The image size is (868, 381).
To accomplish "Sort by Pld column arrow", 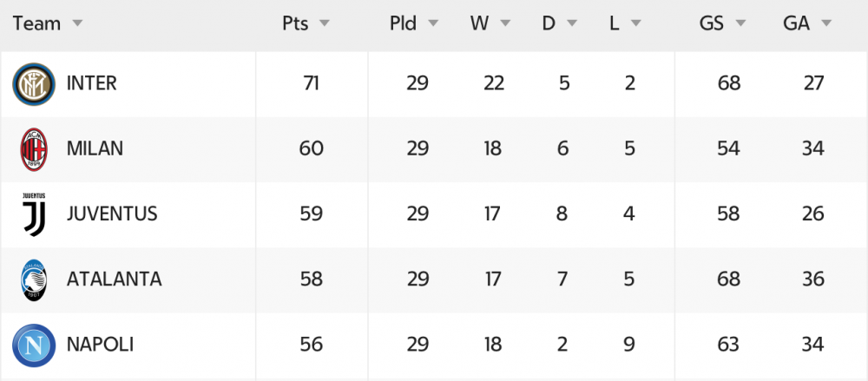I will [x=433, y=23].
